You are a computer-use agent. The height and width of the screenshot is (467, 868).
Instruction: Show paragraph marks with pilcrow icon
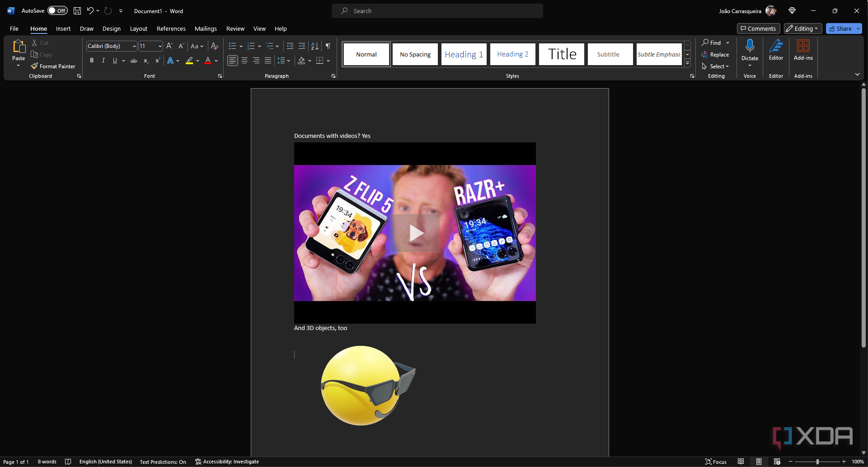(328, 46)
